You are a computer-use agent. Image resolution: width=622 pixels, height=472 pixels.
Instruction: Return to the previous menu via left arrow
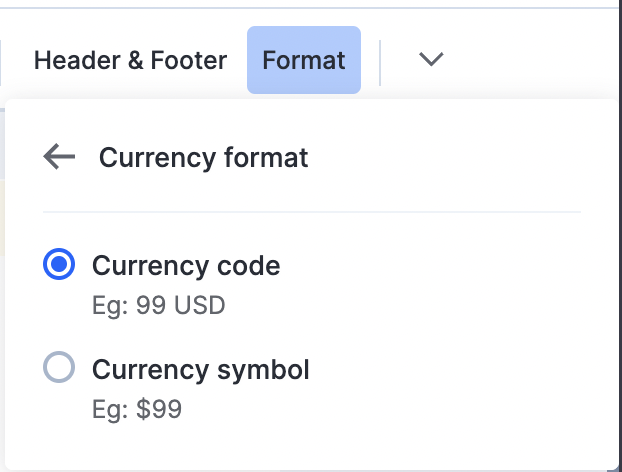[x=60, y=157]
